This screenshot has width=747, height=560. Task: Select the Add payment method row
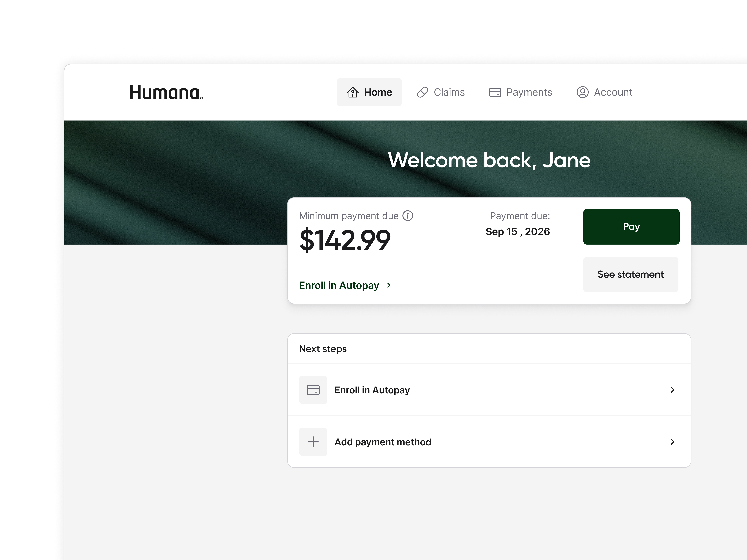[x=383, y=442]
